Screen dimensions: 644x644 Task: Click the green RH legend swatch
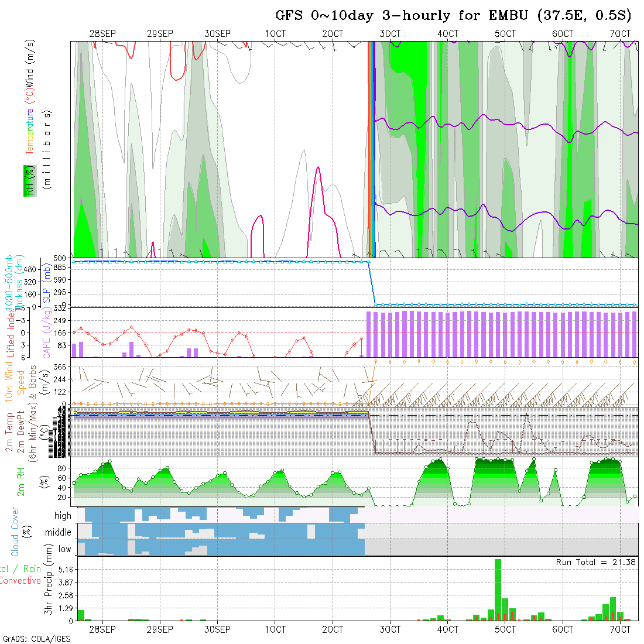click(x=28, y=180)
